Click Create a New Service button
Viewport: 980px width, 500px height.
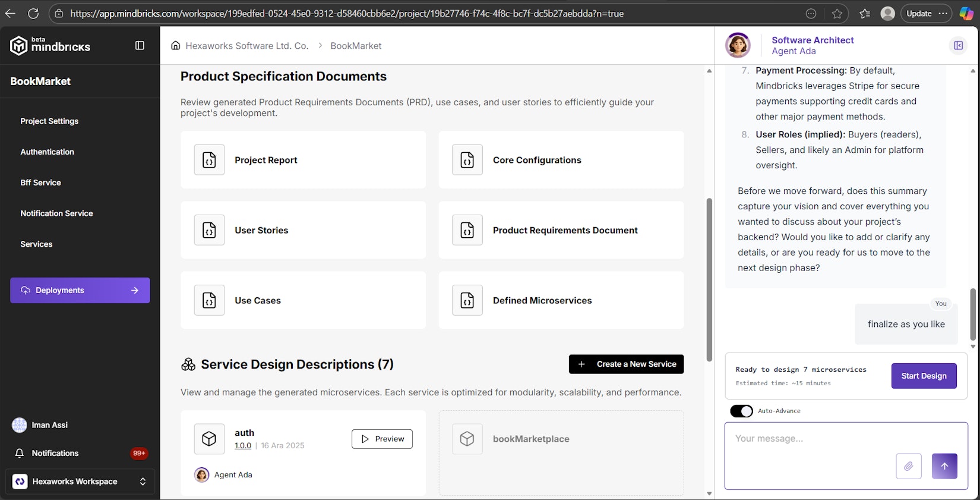pyautogui.click(x=626, y=364)
